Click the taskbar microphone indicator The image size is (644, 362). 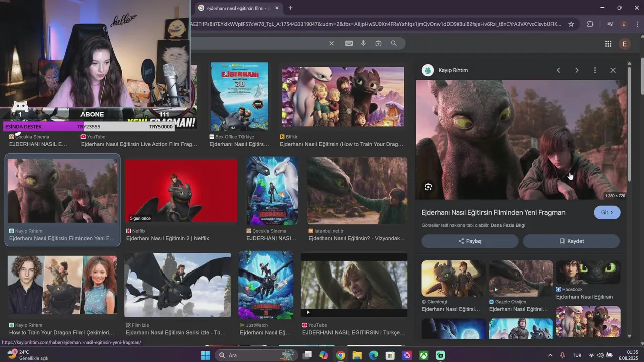point(562,355)
